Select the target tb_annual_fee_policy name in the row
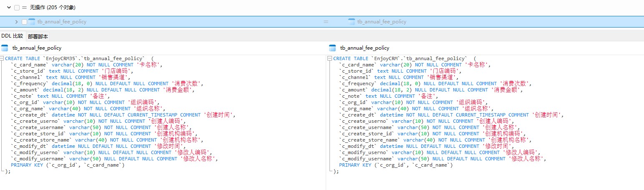 [382, 22]
